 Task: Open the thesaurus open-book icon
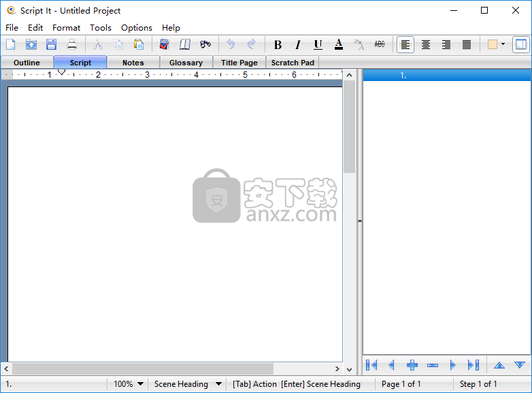coord(185,44)
